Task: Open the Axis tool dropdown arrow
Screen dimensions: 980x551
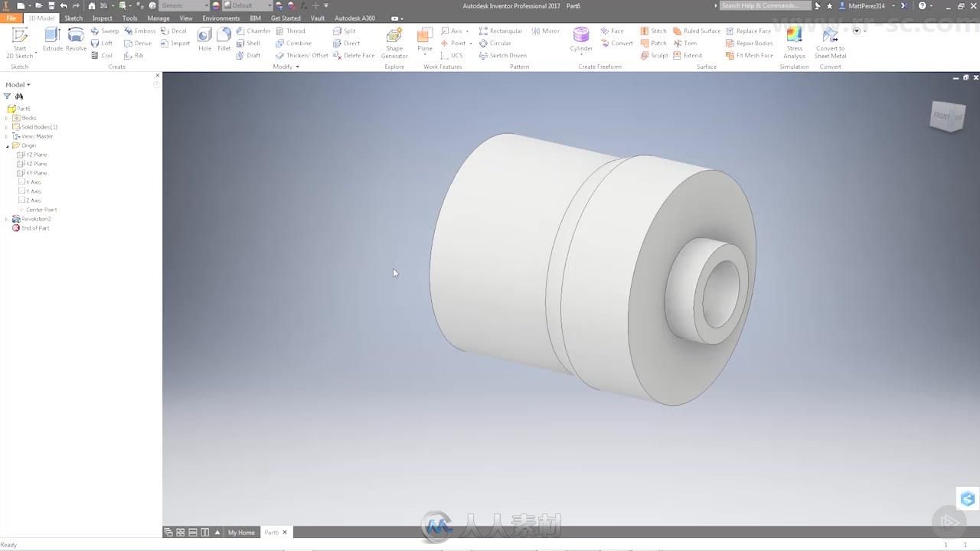Action: 468,31
